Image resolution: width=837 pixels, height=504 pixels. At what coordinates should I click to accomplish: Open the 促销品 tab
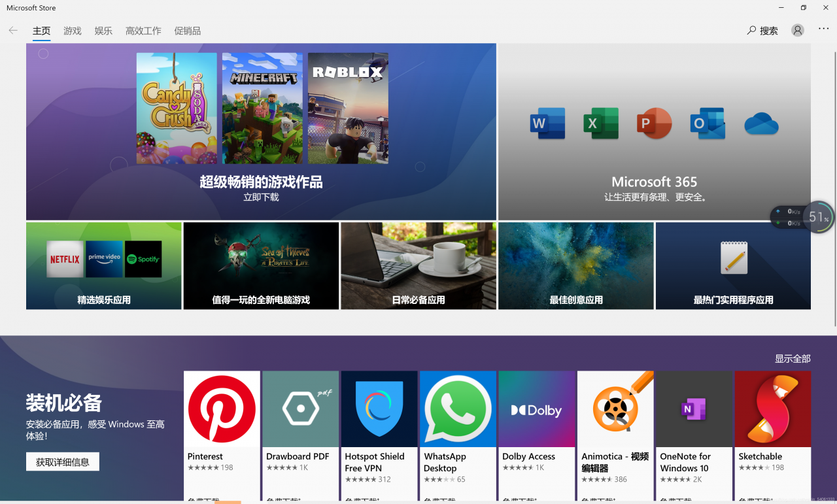pos(188,31)
